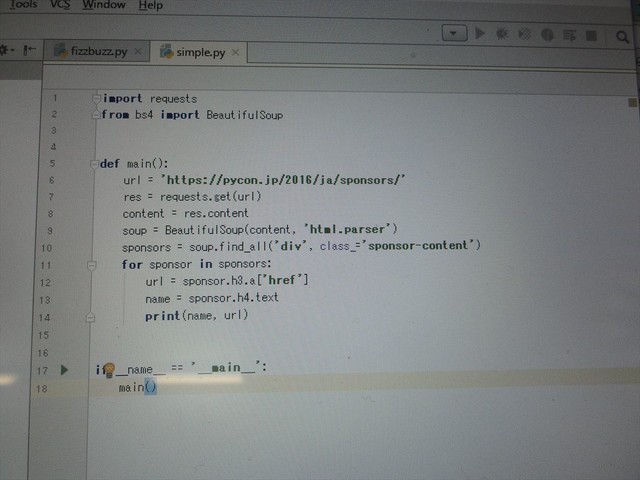Click the Stop square button

click(591, 36)
